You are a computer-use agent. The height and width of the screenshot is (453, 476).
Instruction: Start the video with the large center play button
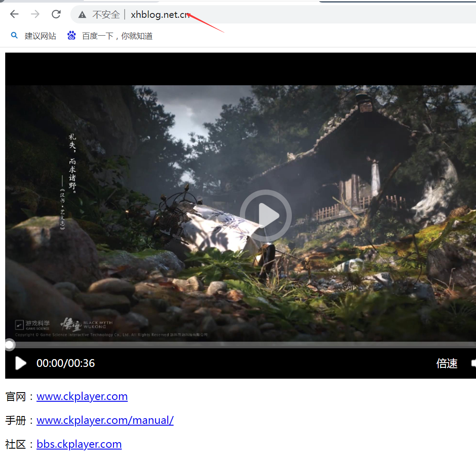[266, 216]
